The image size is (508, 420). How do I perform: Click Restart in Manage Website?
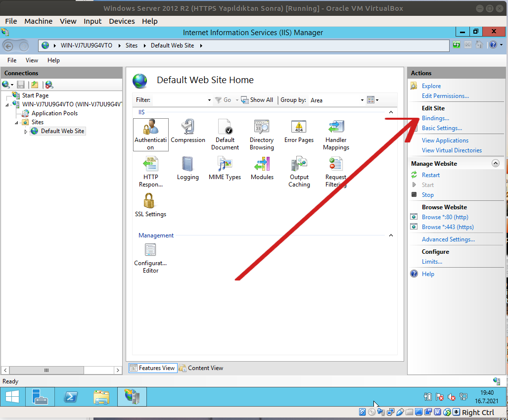point(430,175)
